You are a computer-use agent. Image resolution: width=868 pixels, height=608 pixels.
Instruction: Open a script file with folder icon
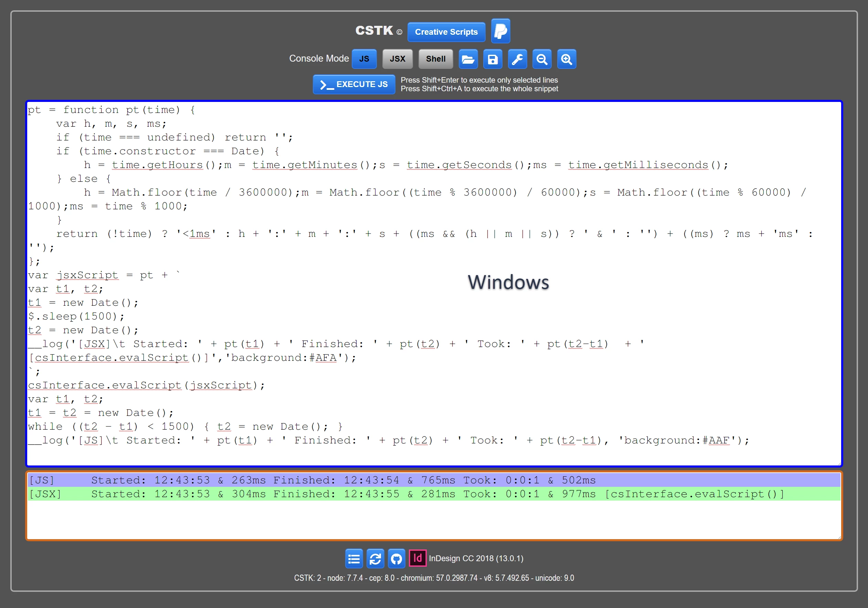(x=468, y=59)
